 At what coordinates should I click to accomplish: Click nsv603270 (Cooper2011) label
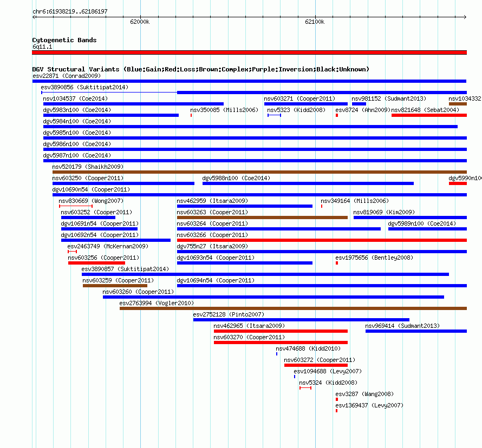(x=249, y=337)
